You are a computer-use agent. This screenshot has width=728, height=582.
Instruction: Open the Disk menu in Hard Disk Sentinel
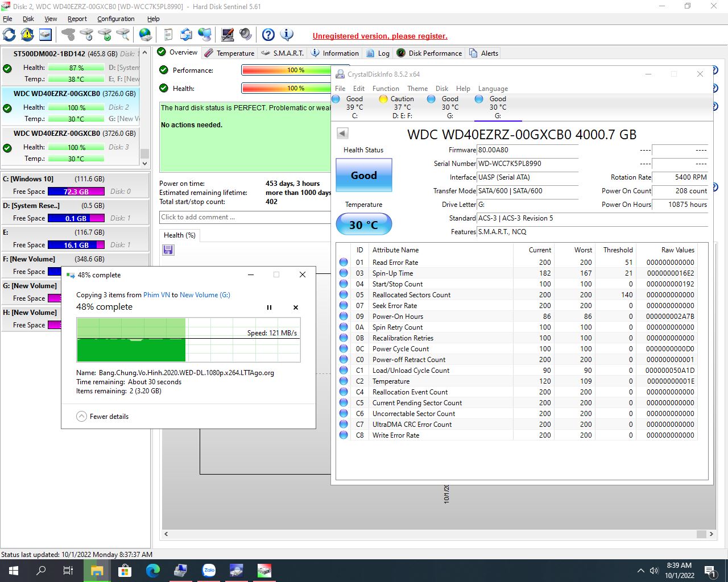coord(28,19)
